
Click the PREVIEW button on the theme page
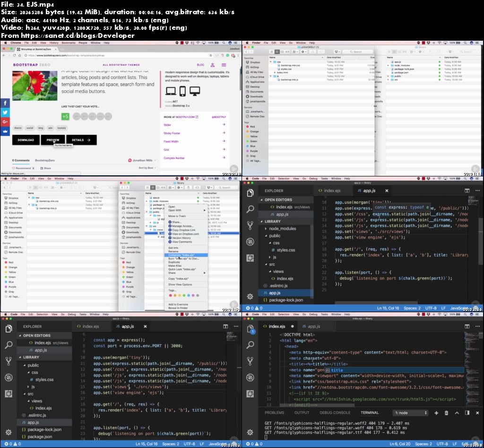click(x=53, y=140)
